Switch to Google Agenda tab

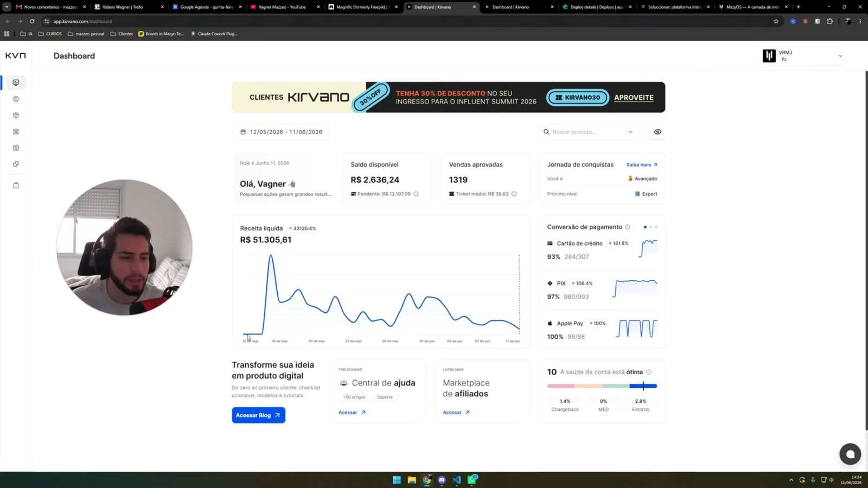207,7
